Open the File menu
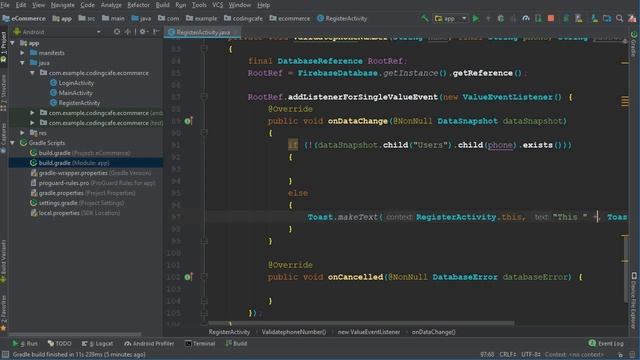 [x=5, y=5]
